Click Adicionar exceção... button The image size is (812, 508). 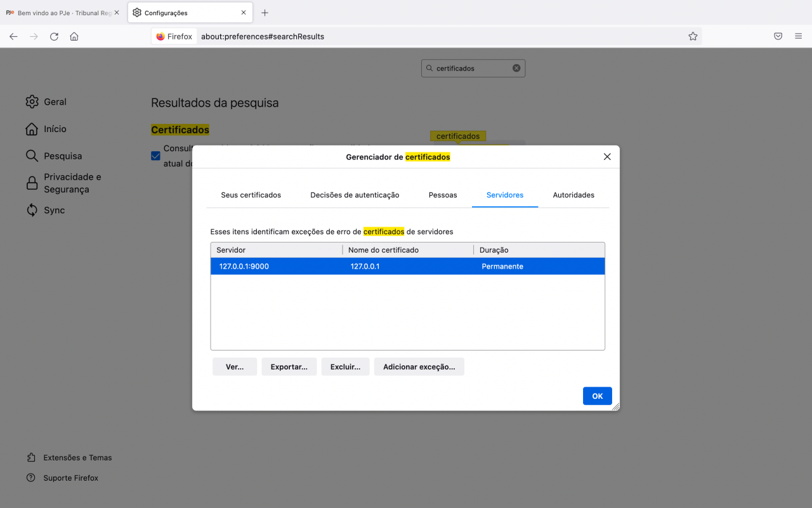pyautogui.click(x=419, y=366)
